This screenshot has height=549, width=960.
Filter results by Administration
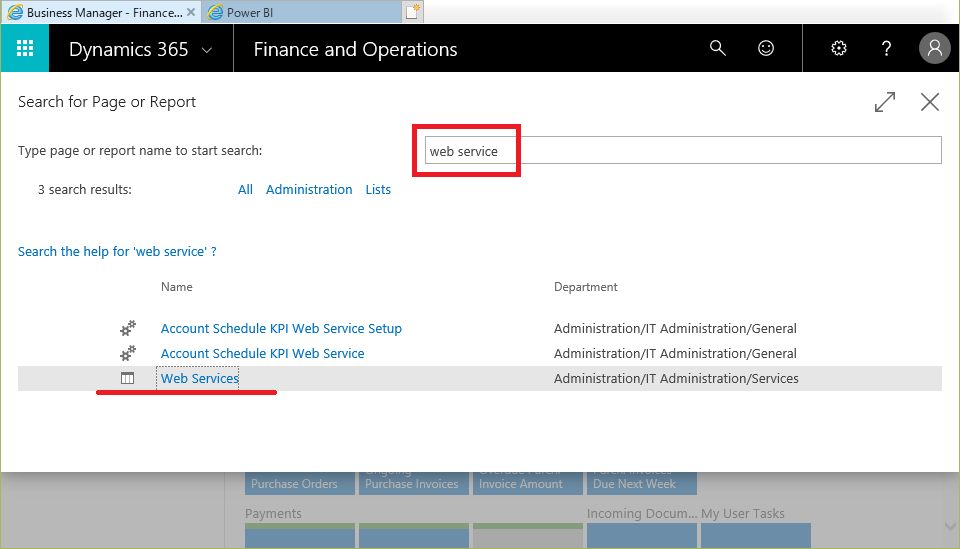click(309, 190)
